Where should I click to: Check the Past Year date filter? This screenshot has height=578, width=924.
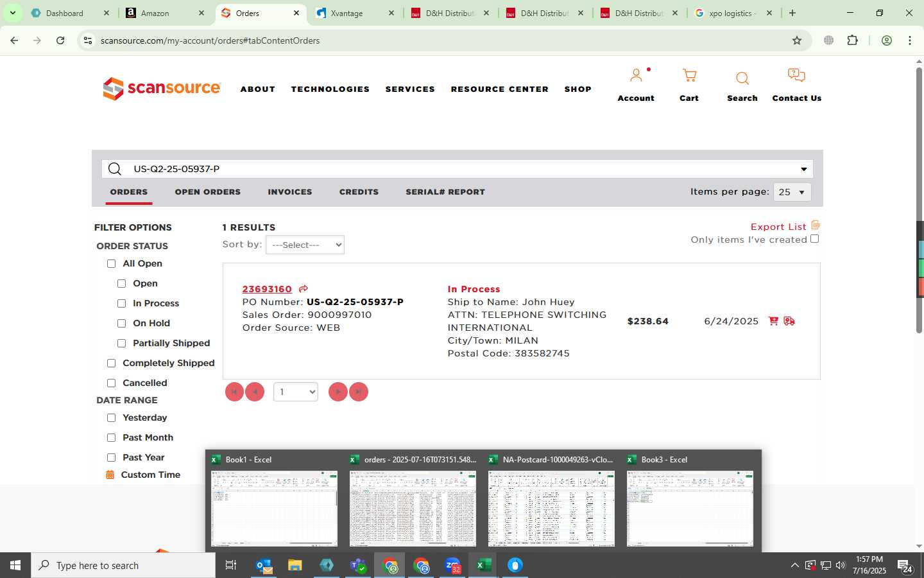111,458
